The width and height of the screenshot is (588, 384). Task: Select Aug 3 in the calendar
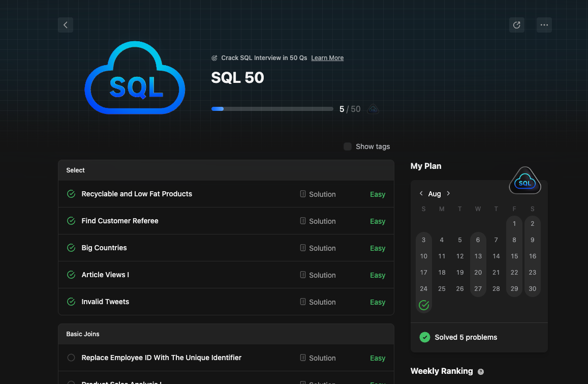point(423,240)
